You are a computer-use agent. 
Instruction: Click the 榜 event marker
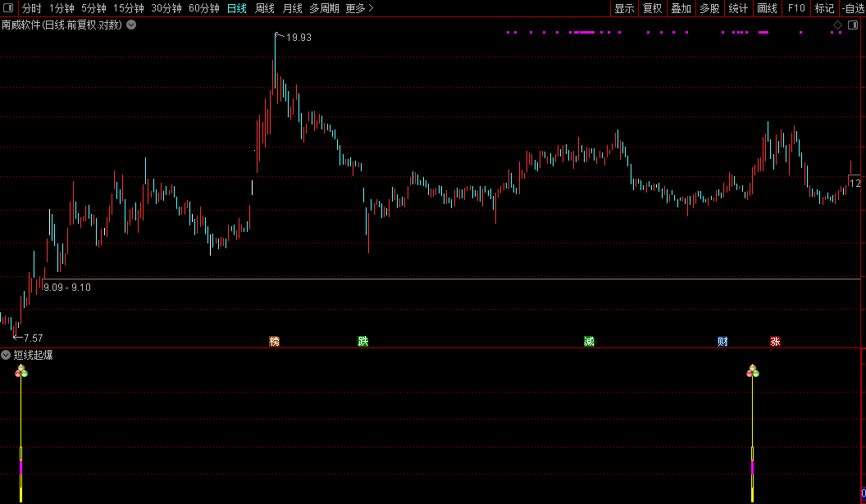[275, 341]
